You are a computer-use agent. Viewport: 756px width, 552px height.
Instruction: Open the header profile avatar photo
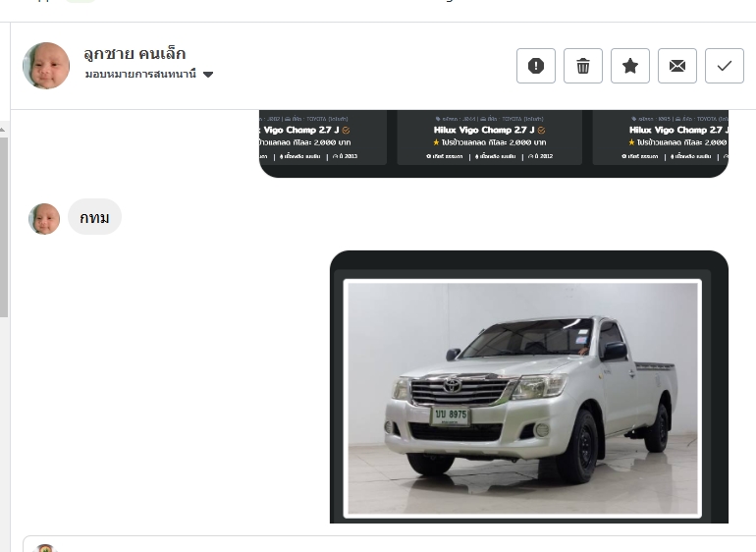point(46,66)
